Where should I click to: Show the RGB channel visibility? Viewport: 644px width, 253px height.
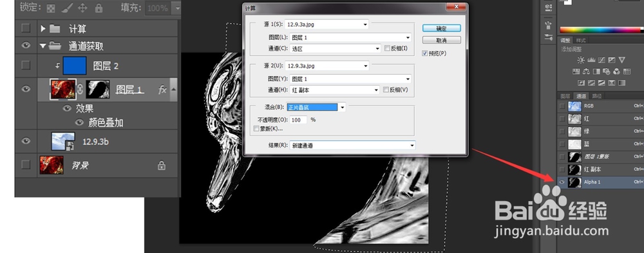pyautogui.click(x=562, y=106)
